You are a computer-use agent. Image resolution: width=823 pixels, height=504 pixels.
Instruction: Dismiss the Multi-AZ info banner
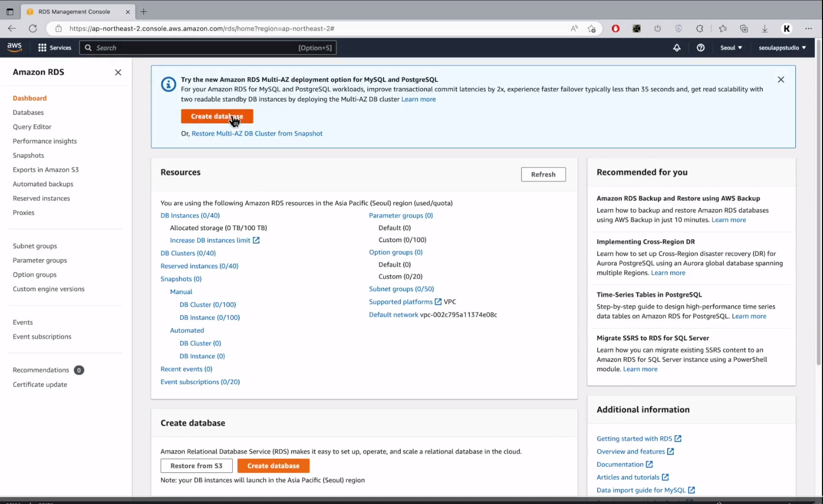[781, 79]
